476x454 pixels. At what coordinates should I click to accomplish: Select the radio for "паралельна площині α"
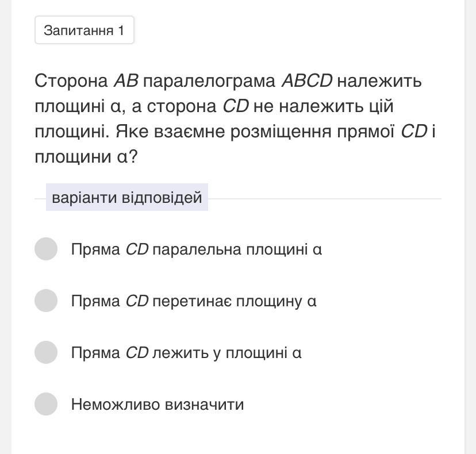tap(46, 249)
